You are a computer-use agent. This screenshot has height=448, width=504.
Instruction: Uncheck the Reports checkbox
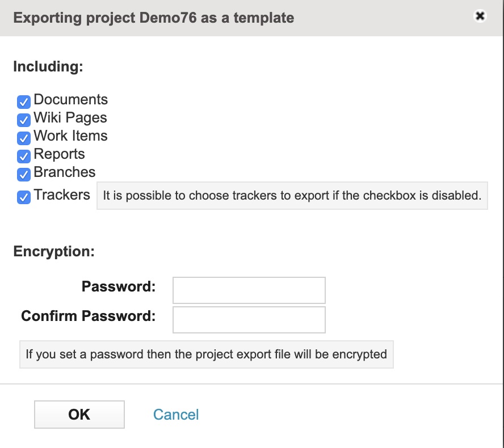(x=24, y=157)
